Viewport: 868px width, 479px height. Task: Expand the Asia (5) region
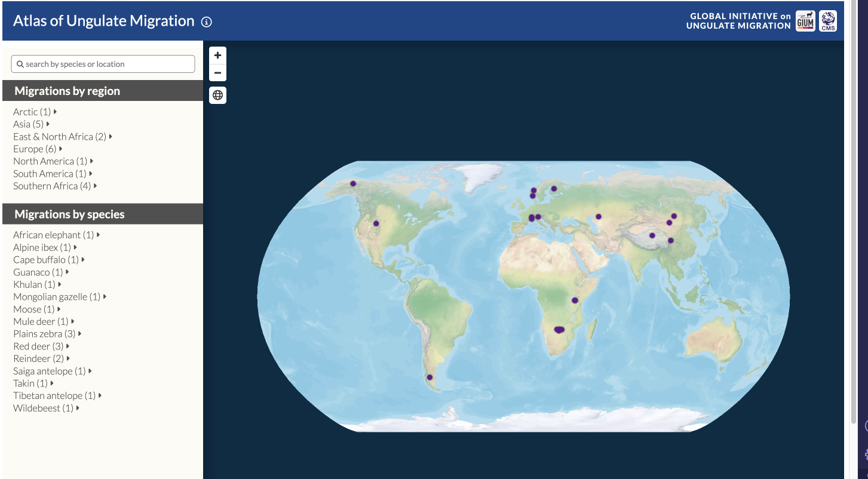coord(32,124)
